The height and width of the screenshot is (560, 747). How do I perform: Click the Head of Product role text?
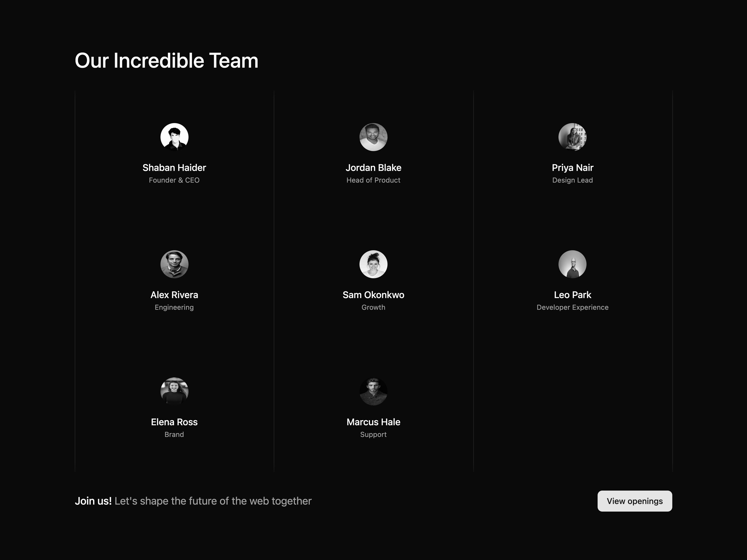tap(373, 180)
